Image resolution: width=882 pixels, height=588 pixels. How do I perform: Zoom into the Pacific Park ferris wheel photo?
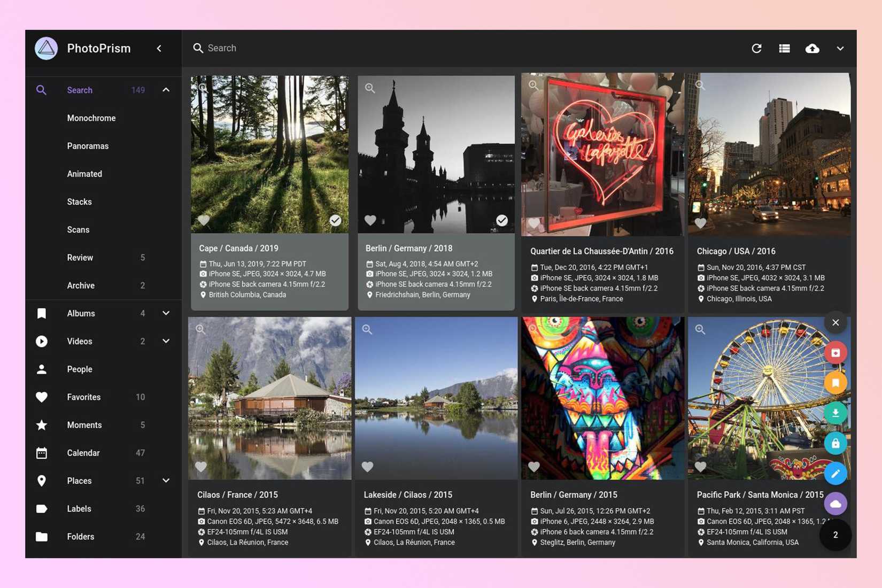point(700,329)
